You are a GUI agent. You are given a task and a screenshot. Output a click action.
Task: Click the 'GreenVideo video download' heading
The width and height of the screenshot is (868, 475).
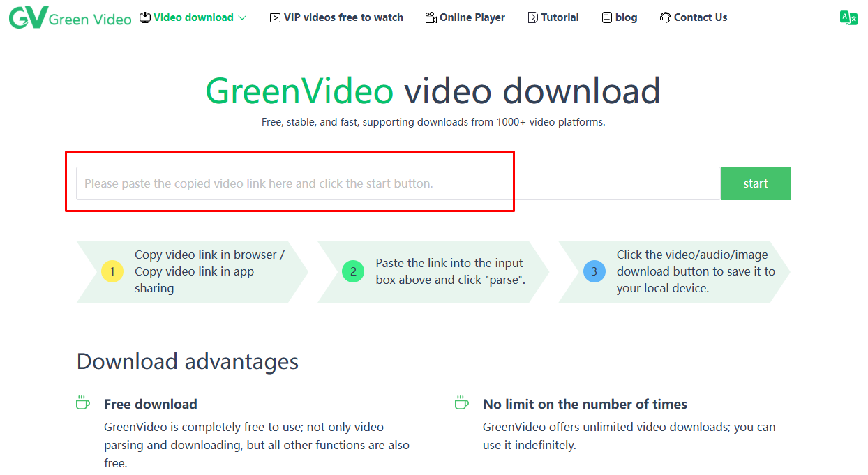pyautogui.click(x=433, y=91)
